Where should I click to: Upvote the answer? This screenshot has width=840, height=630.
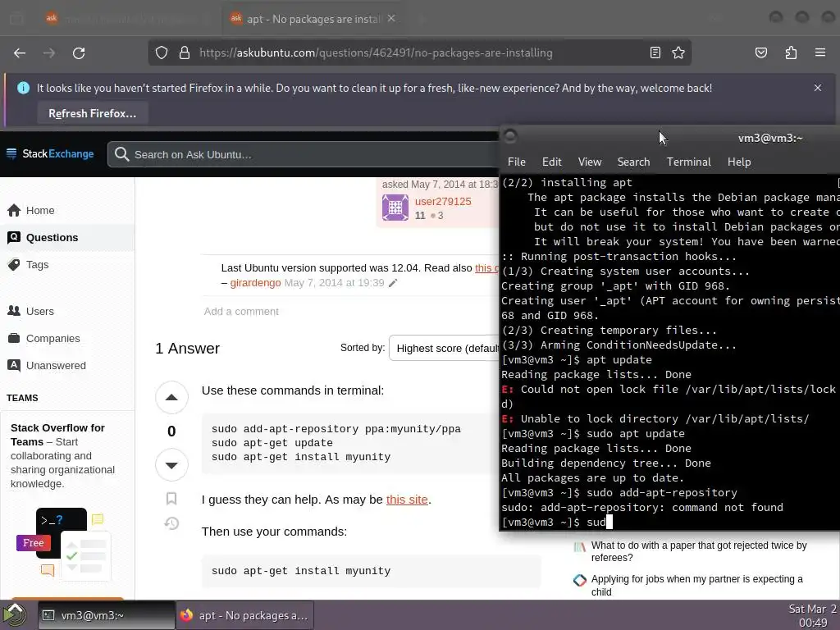[x=171, y=398]
